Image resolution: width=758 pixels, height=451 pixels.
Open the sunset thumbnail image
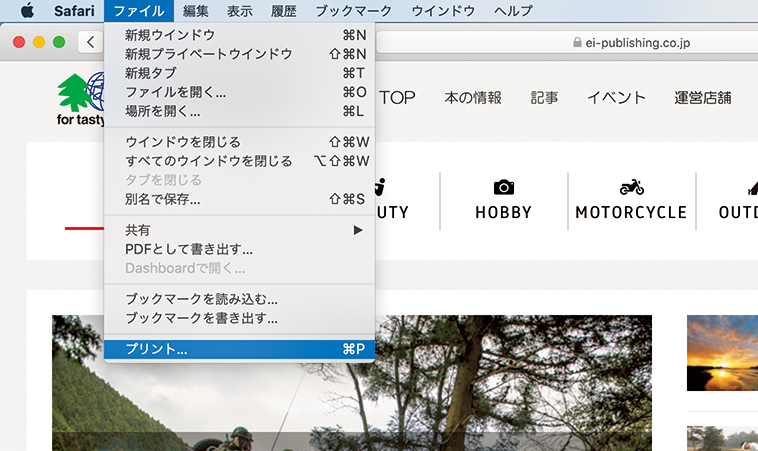(722, 352)
